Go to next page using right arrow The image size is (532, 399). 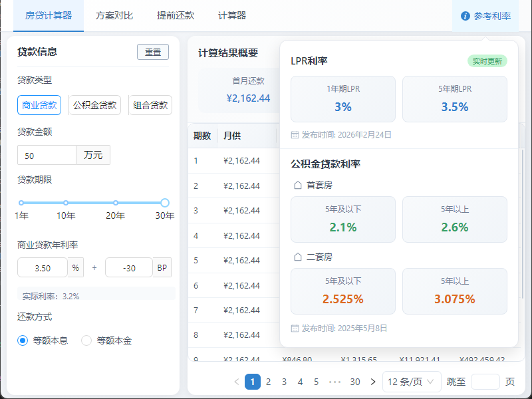[373, 382]
